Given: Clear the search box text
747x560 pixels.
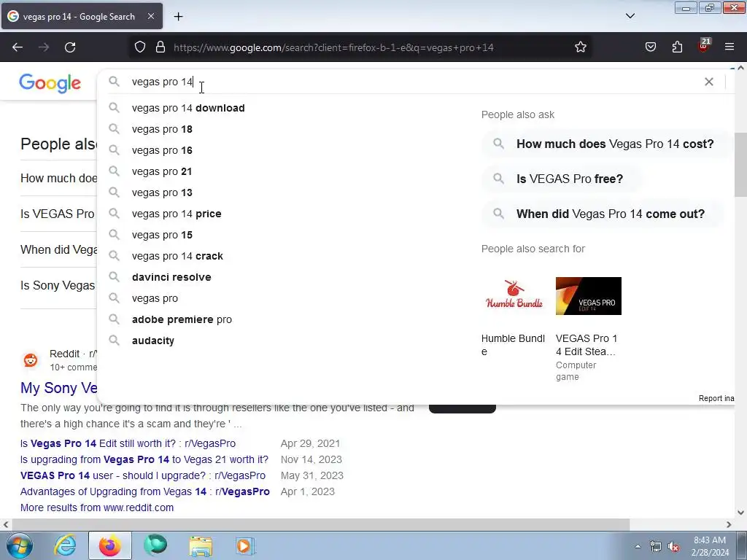Looking at the screenshot, I should click(x=709, y=82).
